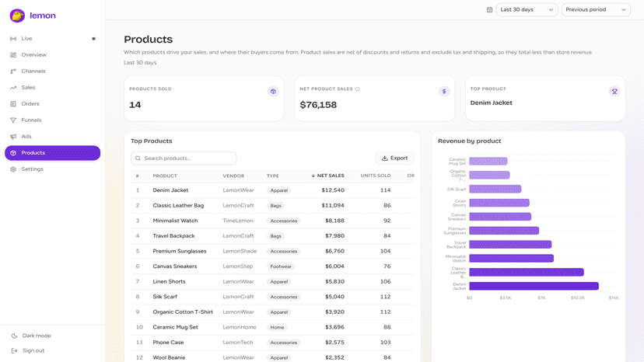Screen dimensions: 644x362
Task: Click calendar icon beside date range
Action: [x=489, y=10]
